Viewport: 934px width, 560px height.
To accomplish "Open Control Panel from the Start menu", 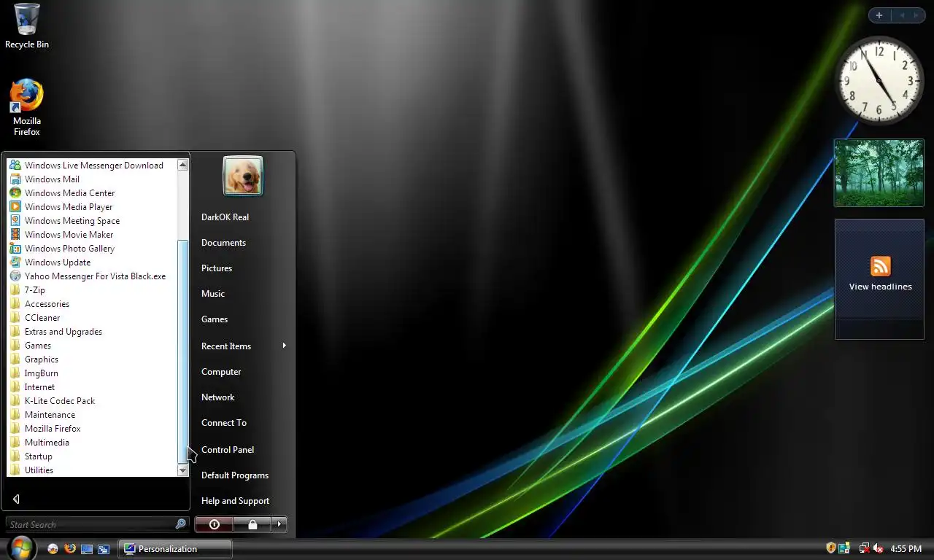I will tap(228, 450).
